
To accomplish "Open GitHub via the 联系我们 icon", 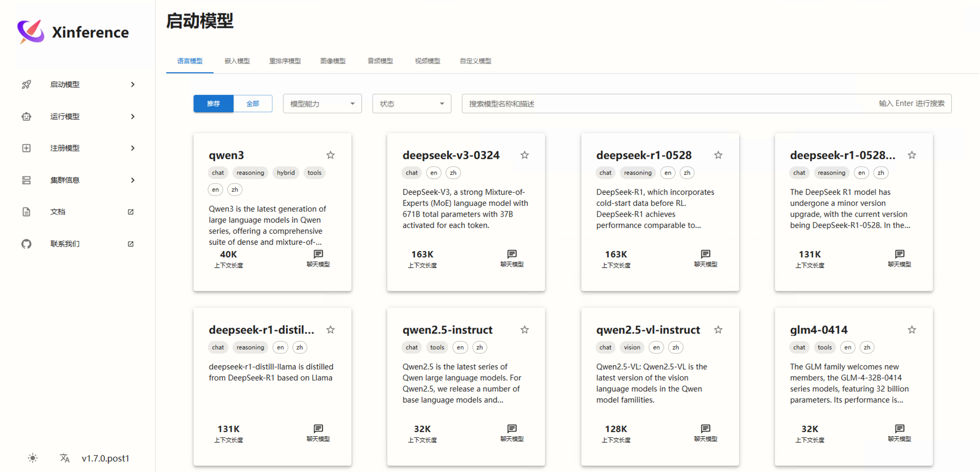I will pos(26,244).
